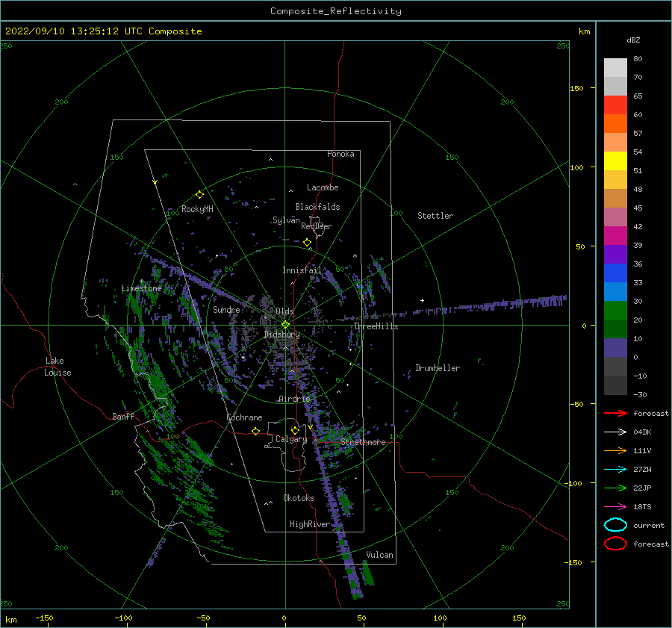
Task: Click the Banff label
Action: point(123,417)
